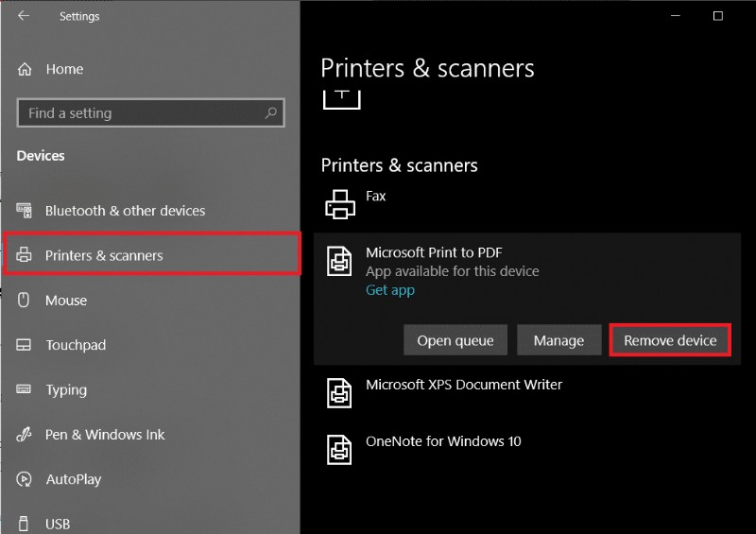This screenshot has height=534, width=756.
Task: Click the USB icon in sidebar
Action: pyautogui.click(x=23, y=524)
